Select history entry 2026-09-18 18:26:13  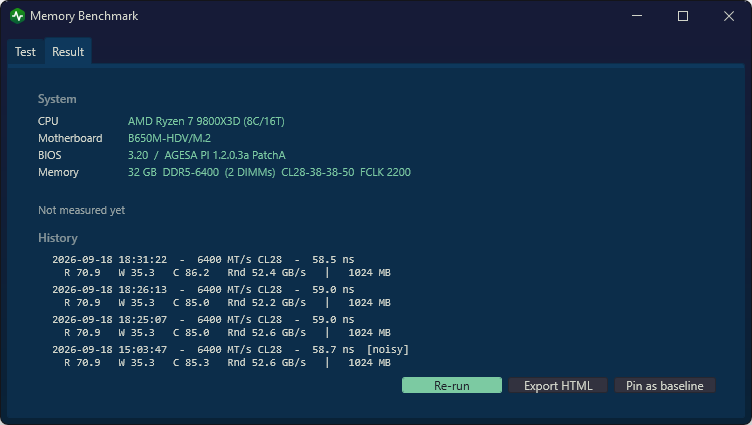coord(222,296)
